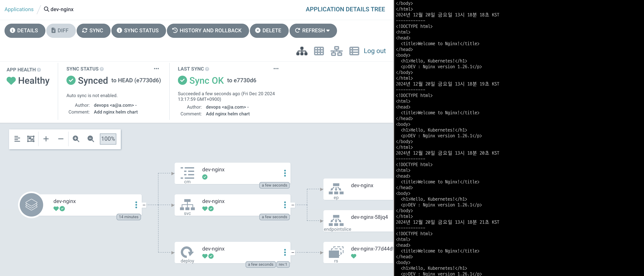644x276 pixels.
Task: Switch to the network view icon
Action: point(336,51)
